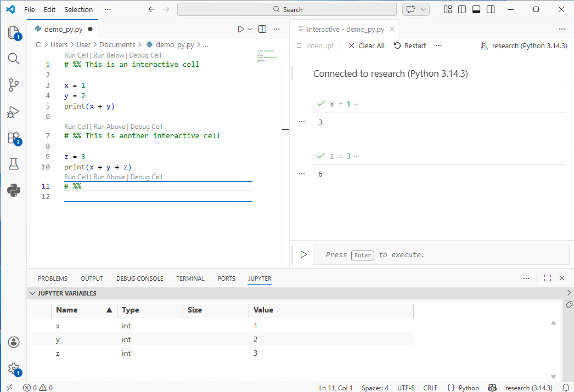574x392 pixels.
Task: Run the Python file with the play button
Action: click(x=241, y=29)
